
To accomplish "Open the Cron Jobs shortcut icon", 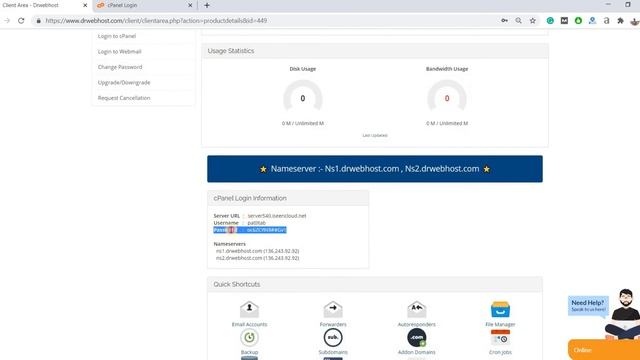I will [500, 338].
